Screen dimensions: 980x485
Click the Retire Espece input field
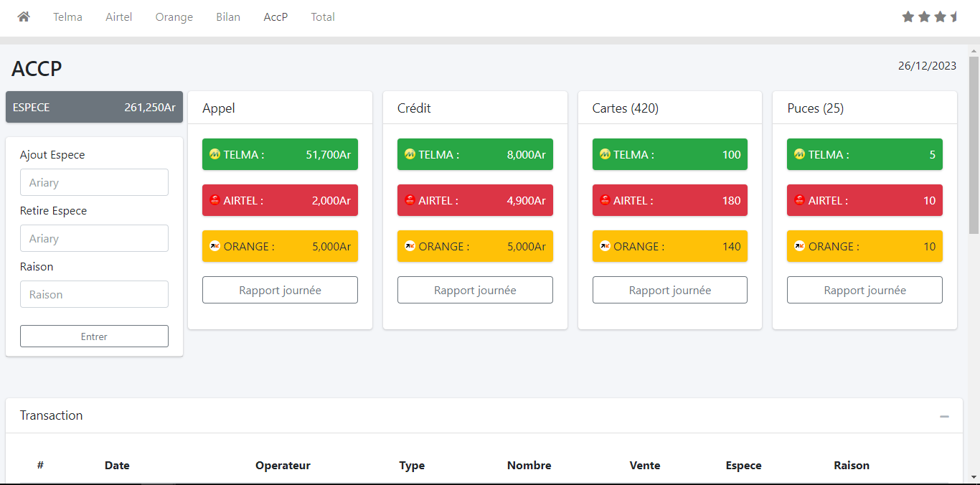pos(94,238)
